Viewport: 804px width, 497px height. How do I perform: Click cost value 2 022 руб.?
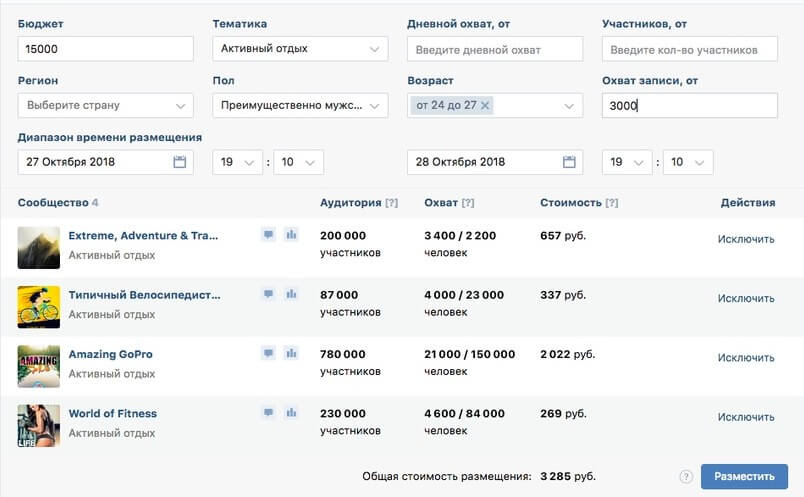point(568,354)
